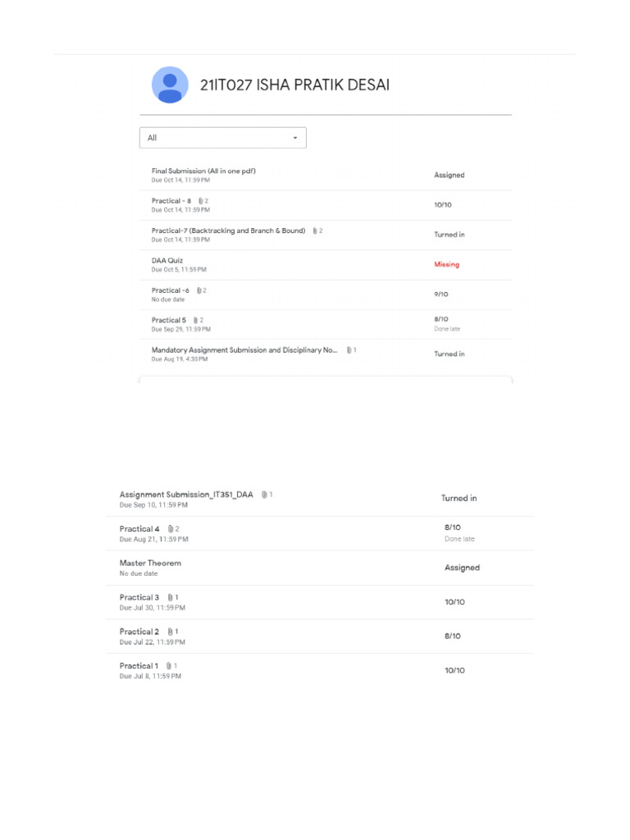This screenshot has width=630, height=840.
Task: Click the Turned in status for Practical-7
Action: [x=449, y=235]
